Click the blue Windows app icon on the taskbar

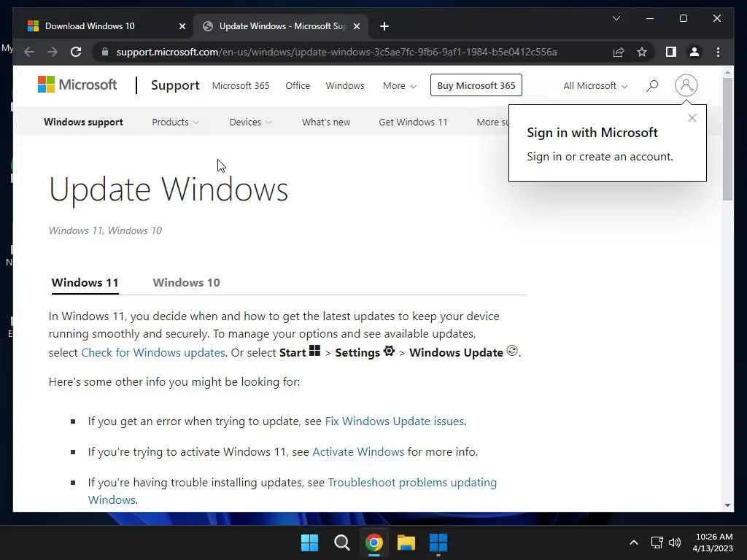(x=438, y=542)
